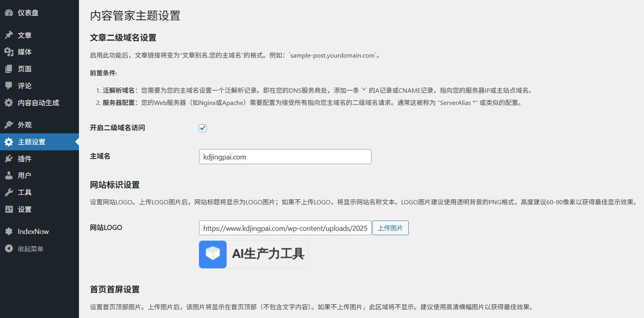The width and height of the screenshot is (644, 318).
Task: Click the 工具 wrench icon
Action: coord(9,192)
